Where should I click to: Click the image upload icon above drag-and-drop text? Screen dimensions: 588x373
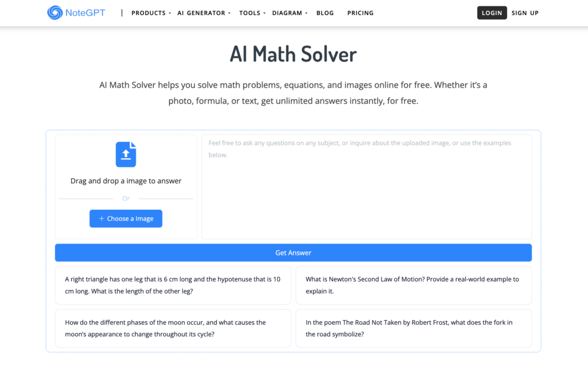click(126, 154)
